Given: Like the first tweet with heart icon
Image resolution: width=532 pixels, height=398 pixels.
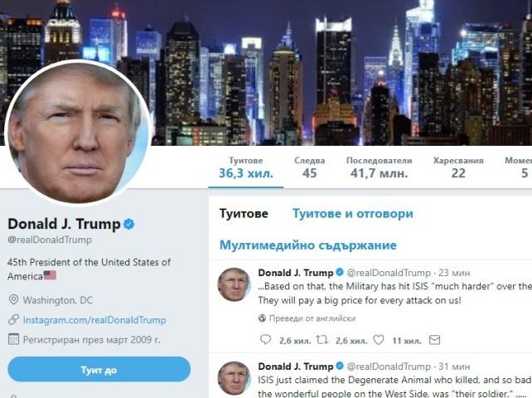Looking at the screenshot, I should pos(379,340).
